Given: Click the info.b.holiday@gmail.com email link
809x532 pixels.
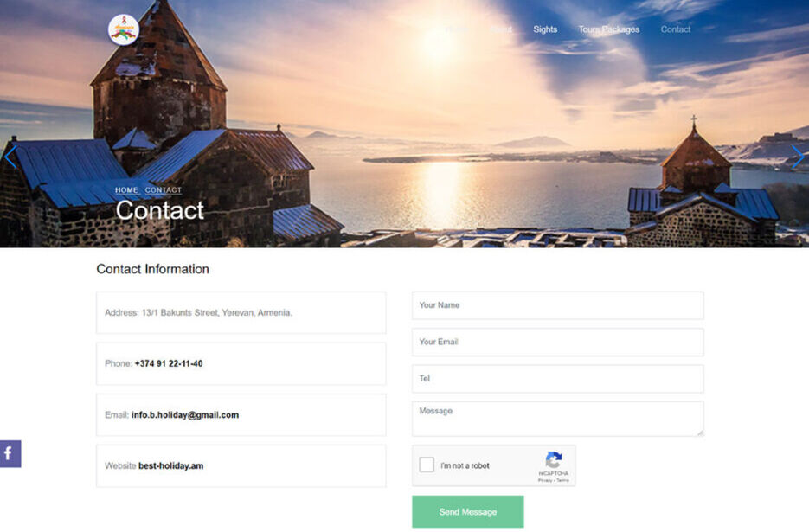Looking at the screenshot, I should coord(185,415).
